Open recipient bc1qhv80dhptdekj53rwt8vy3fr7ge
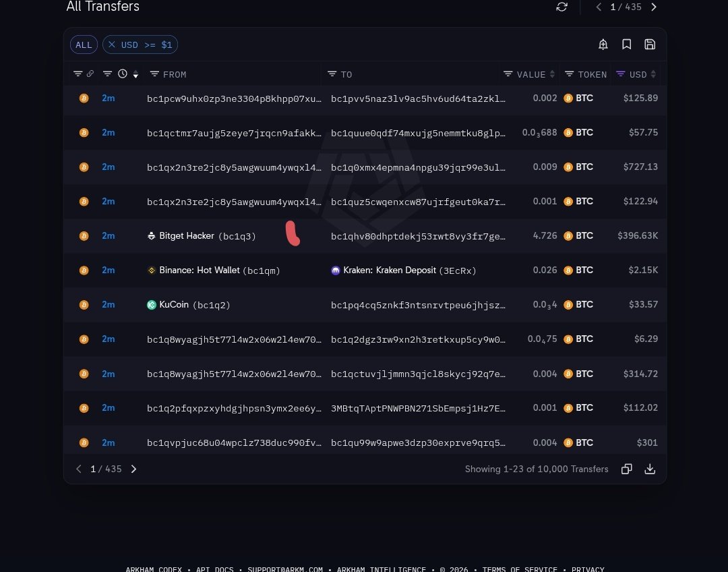The width and height of the screenshot is (728, 572). point(418,236)
